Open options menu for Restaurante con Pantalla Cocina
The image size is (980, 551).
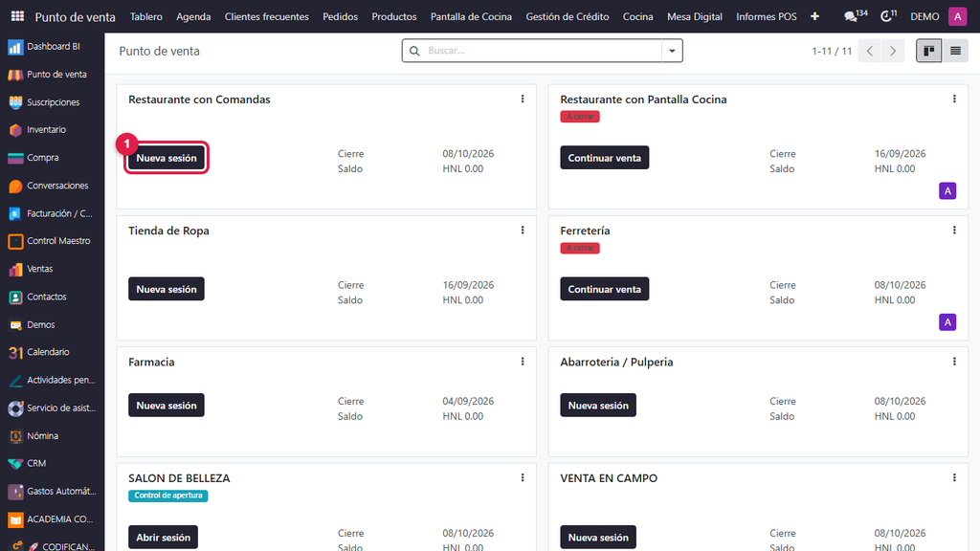point(954,99)
